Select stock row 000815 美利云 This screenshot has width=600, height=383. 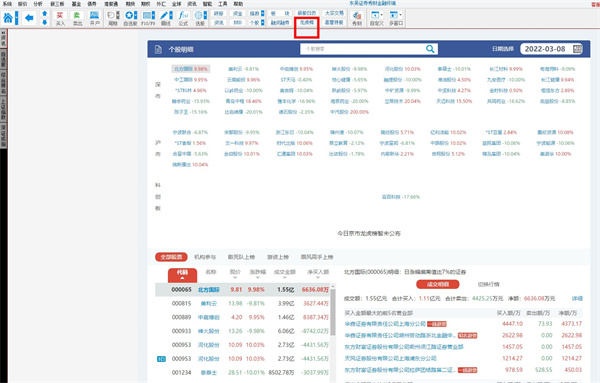point(243,303)
